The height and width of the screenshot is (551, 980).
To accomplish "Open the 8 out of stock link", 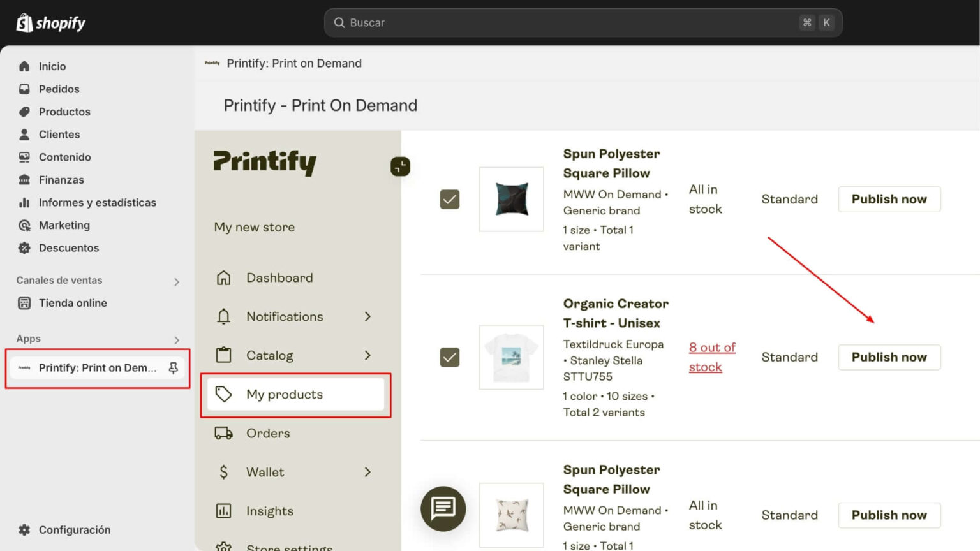I will pos(712,357).
